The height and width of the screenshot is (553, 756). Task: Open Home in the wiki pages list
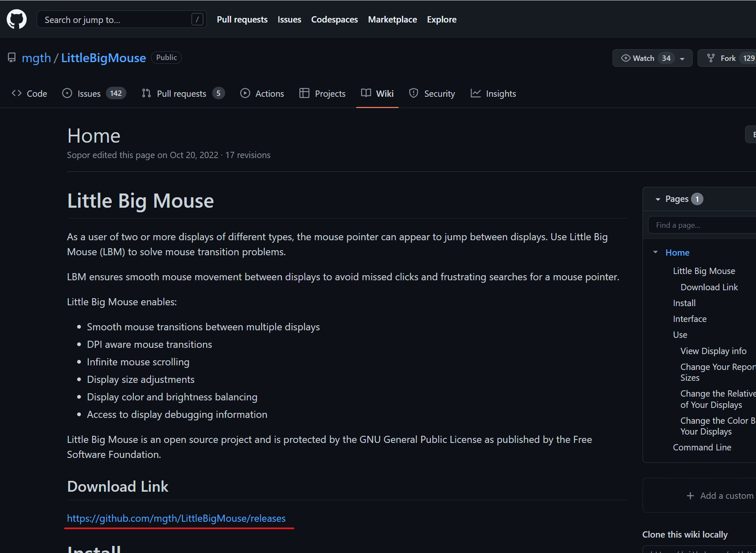pyautogui.click(x=677, y=252)
